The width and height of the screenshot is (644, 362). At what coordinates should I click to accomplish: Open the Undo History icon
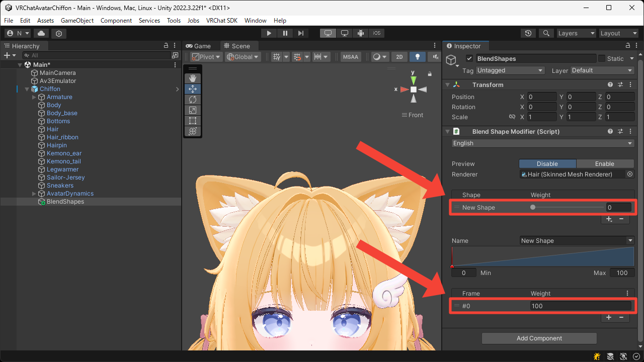coord(528,33)
